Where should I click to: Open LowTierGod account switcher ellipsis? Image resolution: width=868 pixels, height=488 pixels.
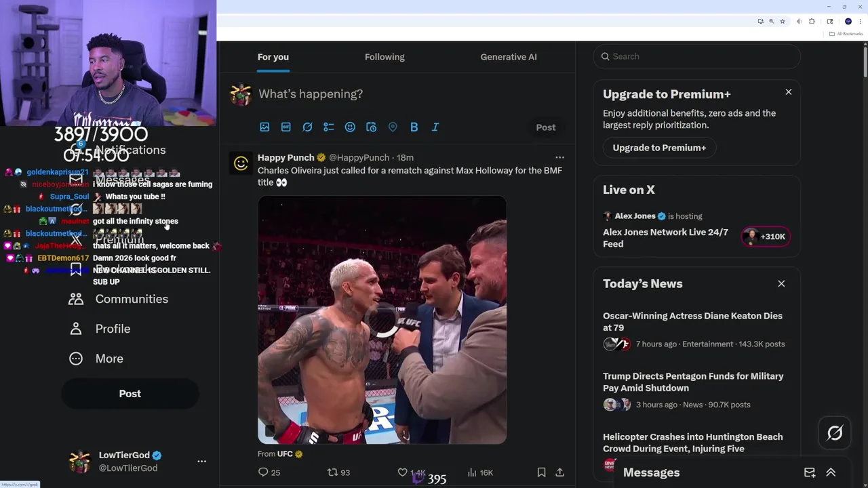[x=201, y=461]
